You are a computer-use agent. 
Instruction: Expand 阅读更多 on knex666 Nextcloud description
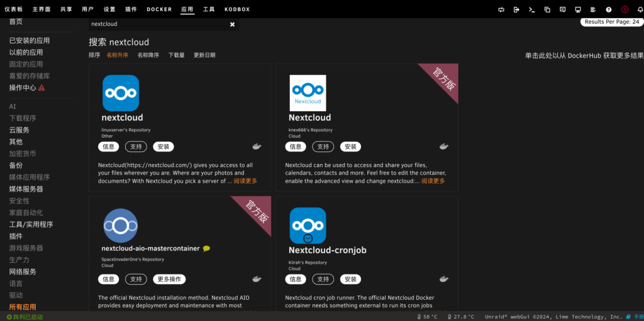click(x=433, y=181)
